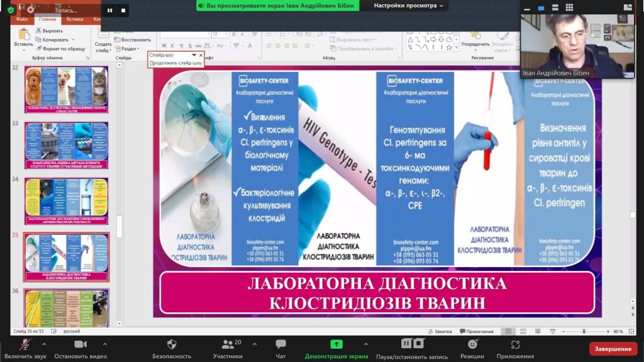Click Продолжить слайд-шоу menu entry
The height and width of the screenshot is (362, 644).
[x=176, y=63]
